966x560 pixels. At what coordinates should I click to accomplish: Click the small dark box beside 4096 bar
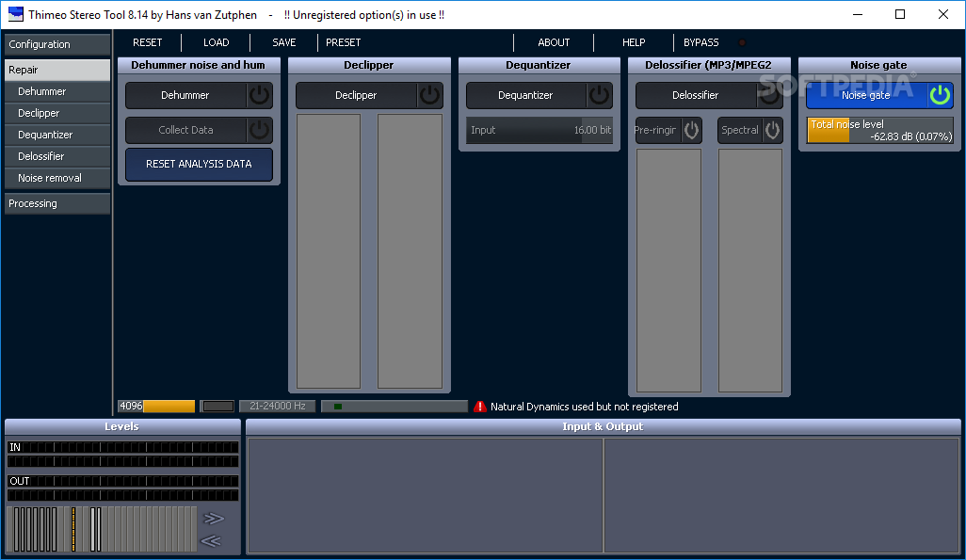(218, 406)
